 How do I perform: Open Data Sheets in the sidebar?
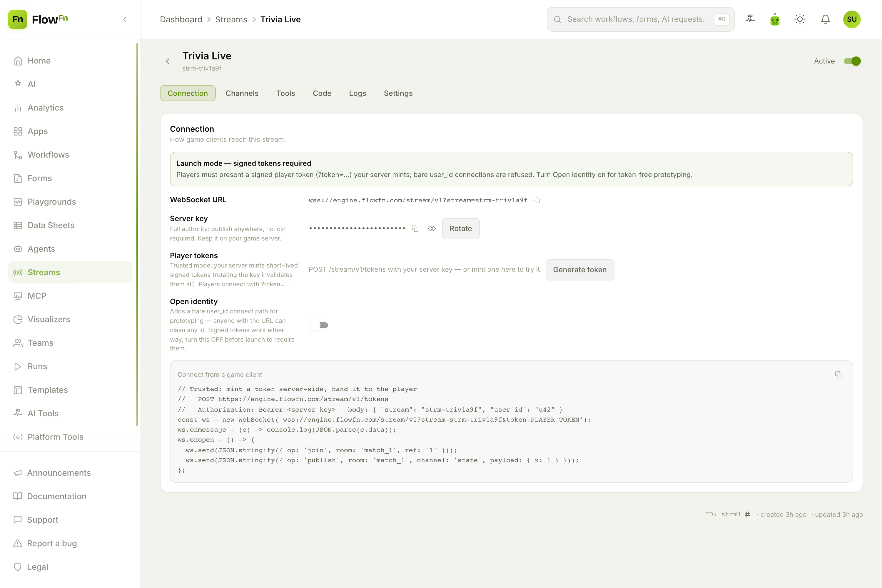pos(70,225)
